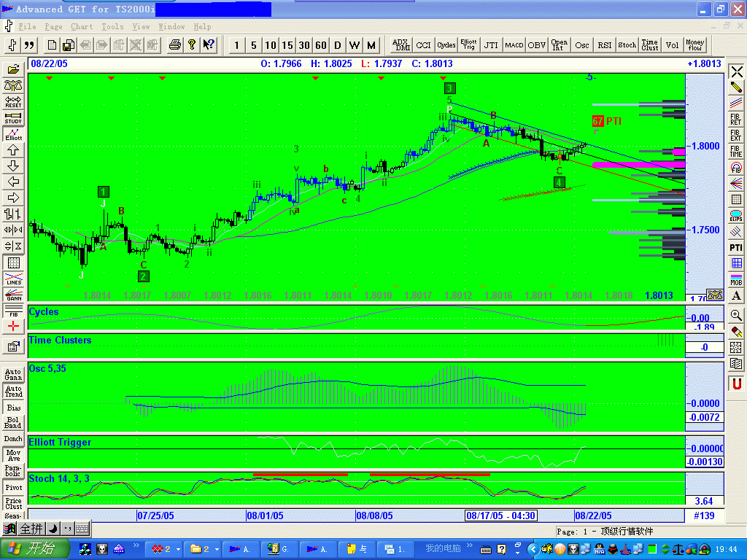
Task: Toggle the Stoch indicator
Action: [x=627, y=45]
